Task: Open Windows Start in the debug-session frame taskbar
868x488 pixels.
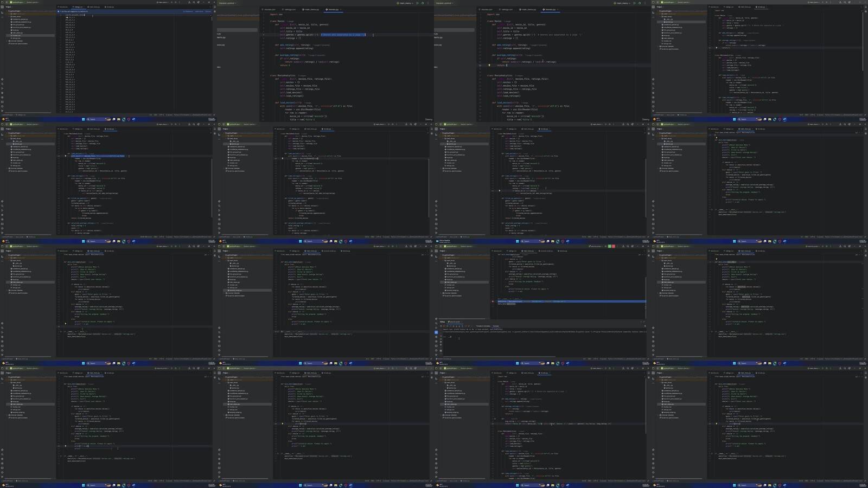Action: pos(518,363)
